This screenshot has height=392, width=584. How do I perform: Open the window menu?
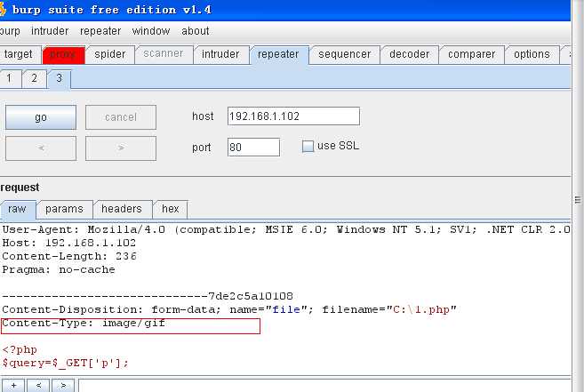click(151, 31)
